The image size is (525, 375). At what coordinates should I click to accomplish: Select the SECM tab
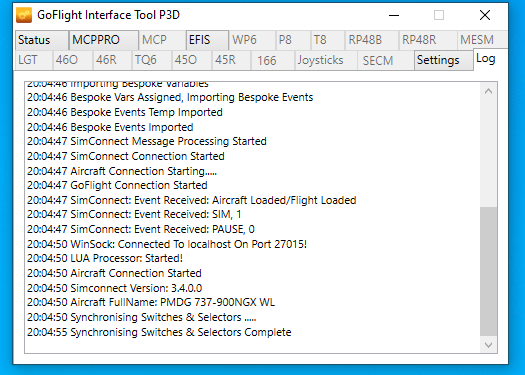point(385,60)
